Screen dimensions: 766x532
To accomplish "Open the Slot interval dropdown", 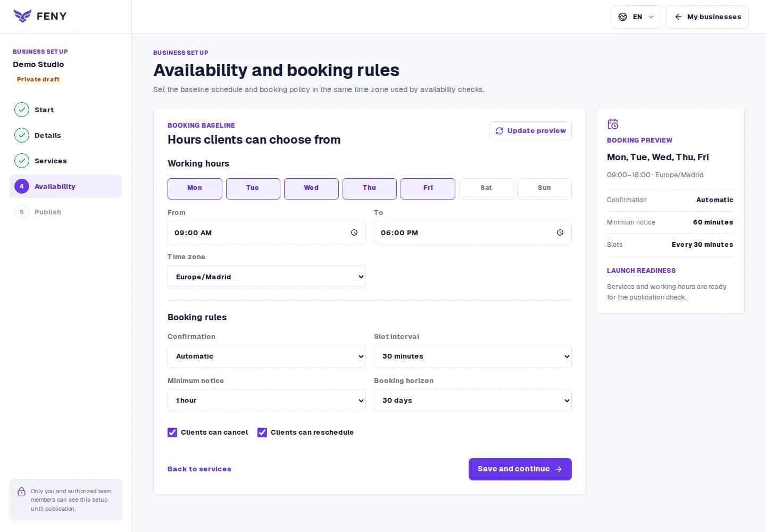I will point(473,356).
